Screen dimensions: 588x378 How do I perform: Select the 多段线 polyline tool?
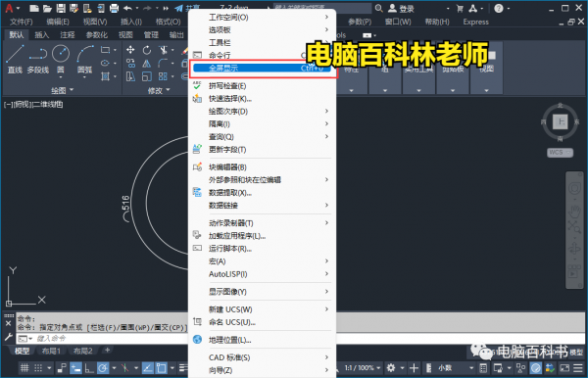click(x=38, y=59)
